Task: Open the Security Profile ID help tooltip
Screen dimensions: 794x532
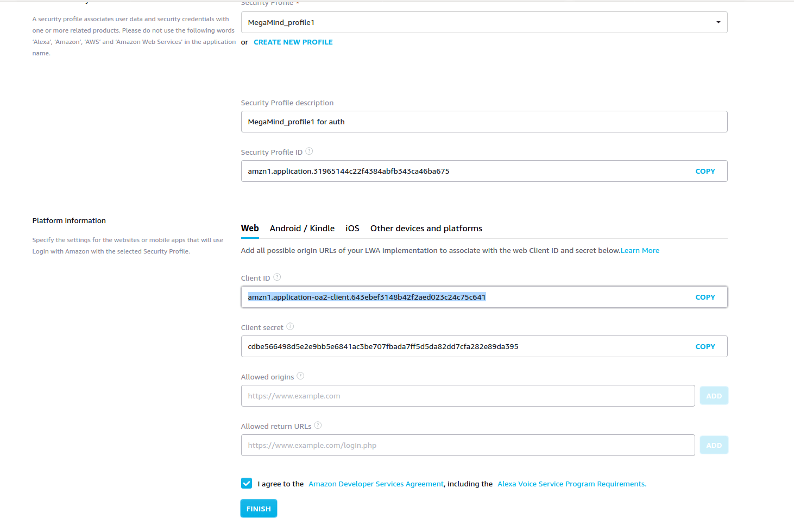Action: pyautogui.click(x=309, y=151)
